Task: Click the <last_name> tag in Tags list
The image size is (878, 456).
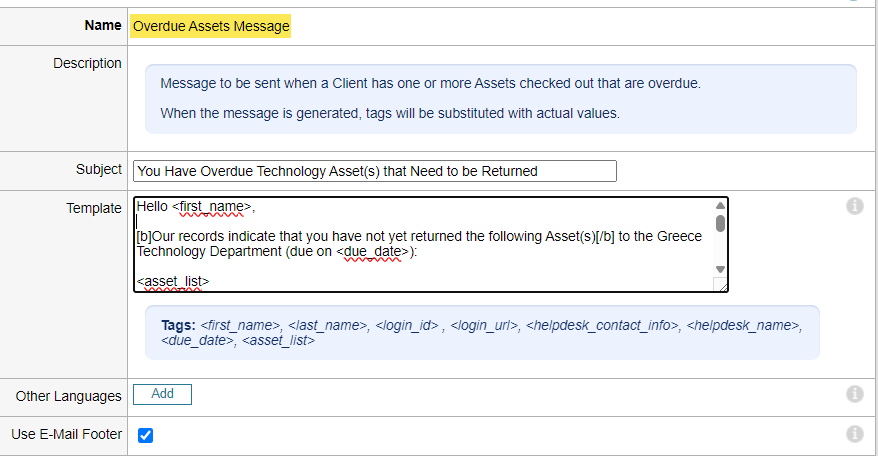Action: (327, 325)
